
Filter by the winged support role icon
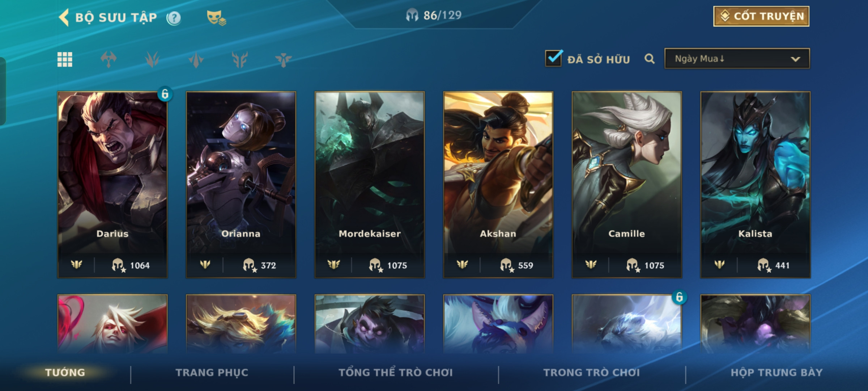pyautogui.click(x=284, y=59)
